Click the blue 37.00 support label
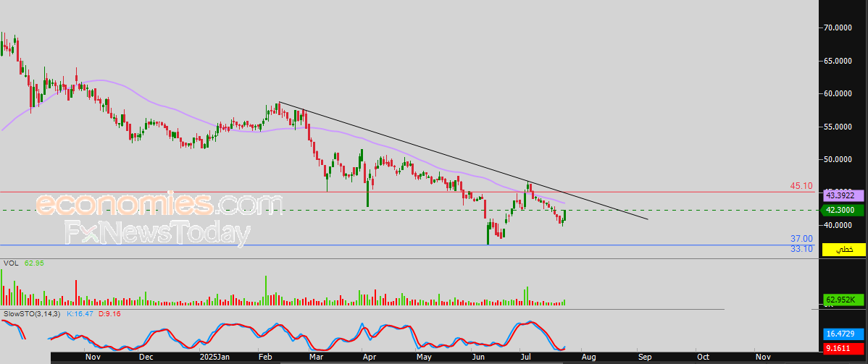Image resolution: width=868 pixels, height=364 pixels. [801, 238]
